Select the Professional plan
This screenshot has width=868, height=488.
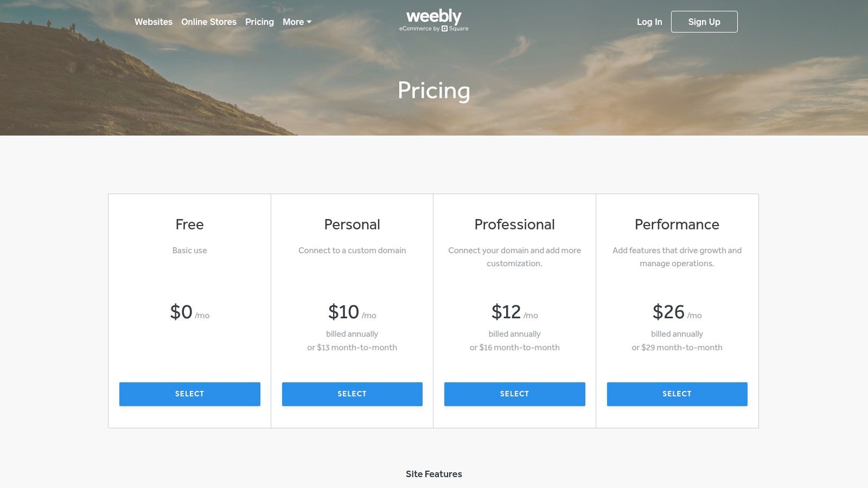point(514,394)
